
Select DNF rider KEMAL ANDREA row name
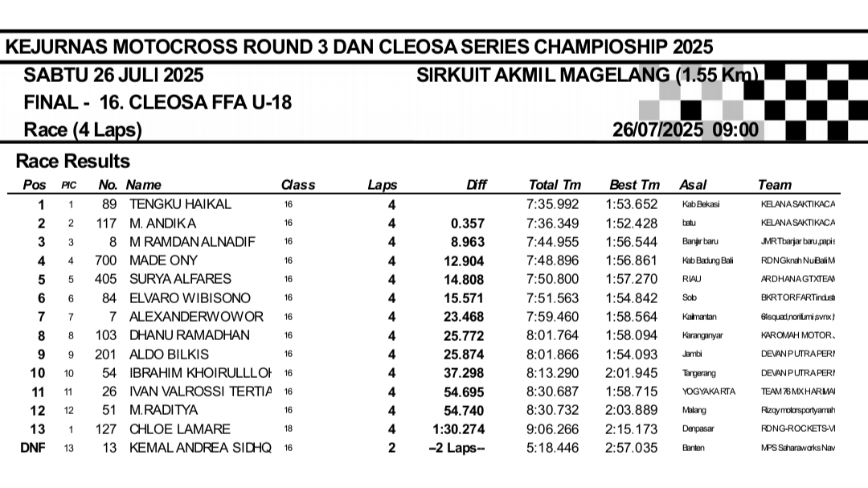tap(201, 448)
